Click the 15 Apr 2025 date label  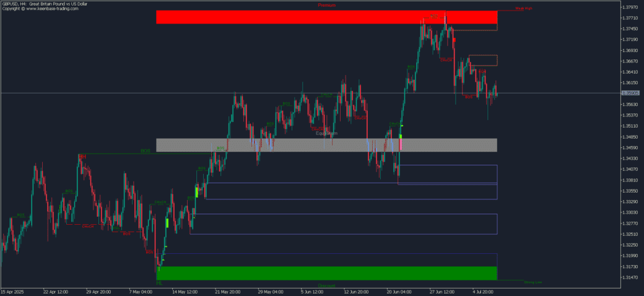(14, 291)
